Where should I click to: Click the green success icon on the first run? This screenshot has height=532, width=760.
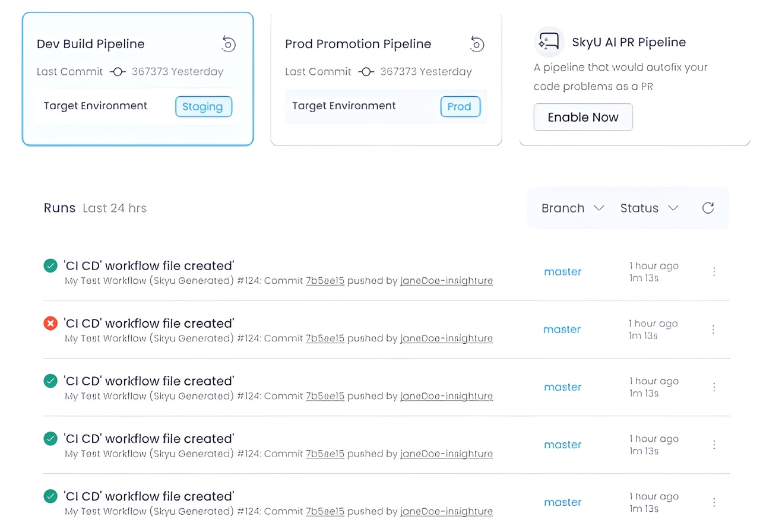pos(50,266)
